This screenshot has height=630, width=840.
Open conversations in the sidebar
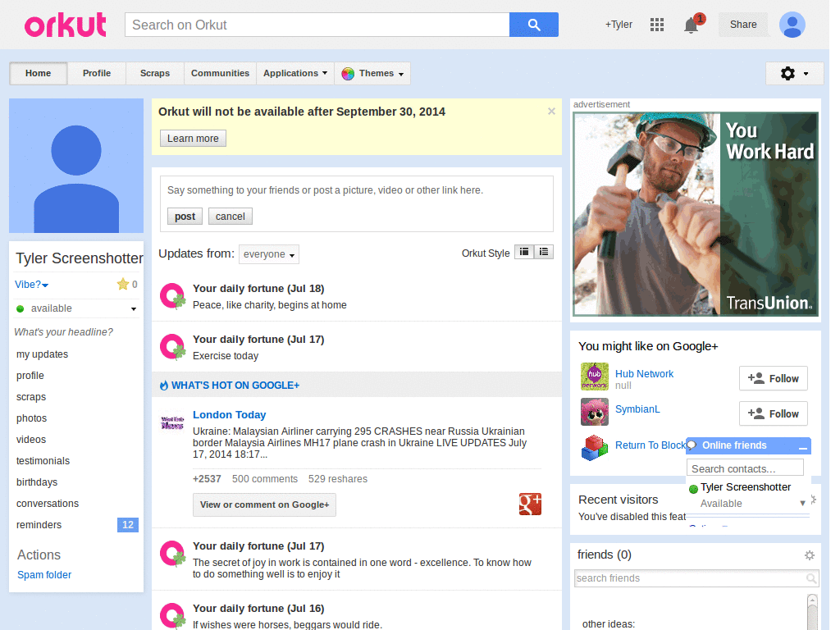[48, 504]
